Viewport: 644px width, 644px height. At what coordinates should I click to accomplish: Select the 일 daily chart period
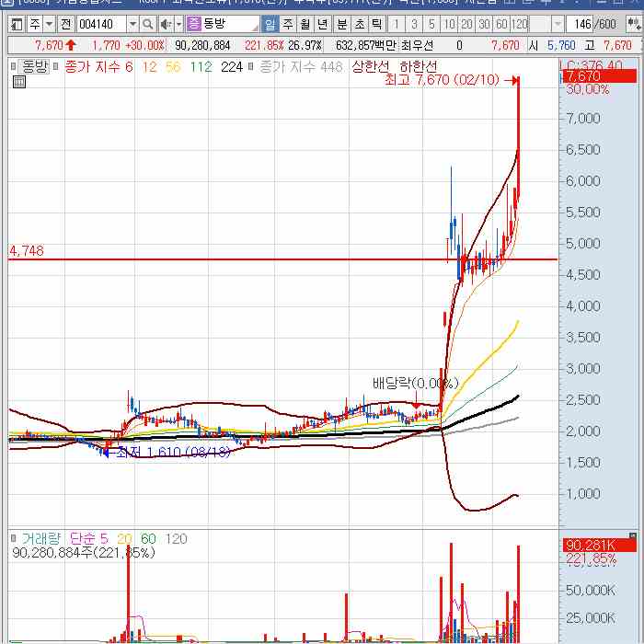click(x=270, y=24)
